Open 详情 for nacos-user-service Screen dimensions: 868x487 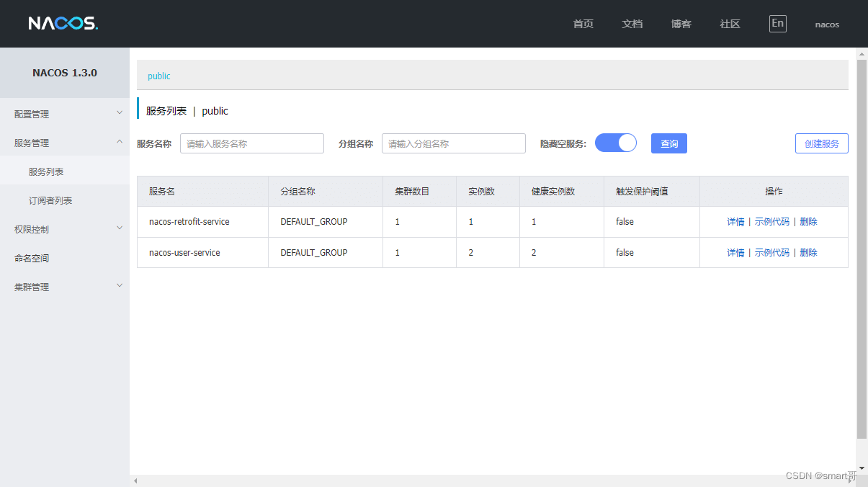[x=735, y=253]
